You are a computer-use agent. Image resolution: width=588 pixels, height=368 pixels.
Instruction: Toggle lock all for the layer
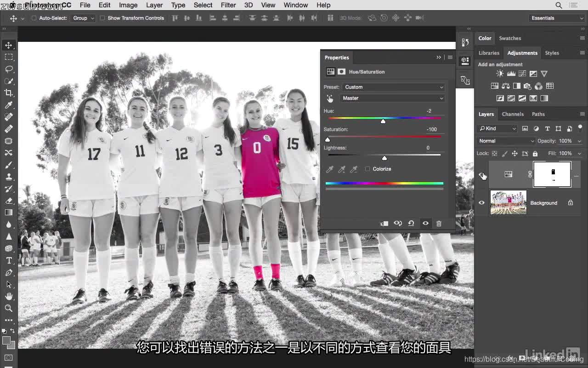pos(535,153)
